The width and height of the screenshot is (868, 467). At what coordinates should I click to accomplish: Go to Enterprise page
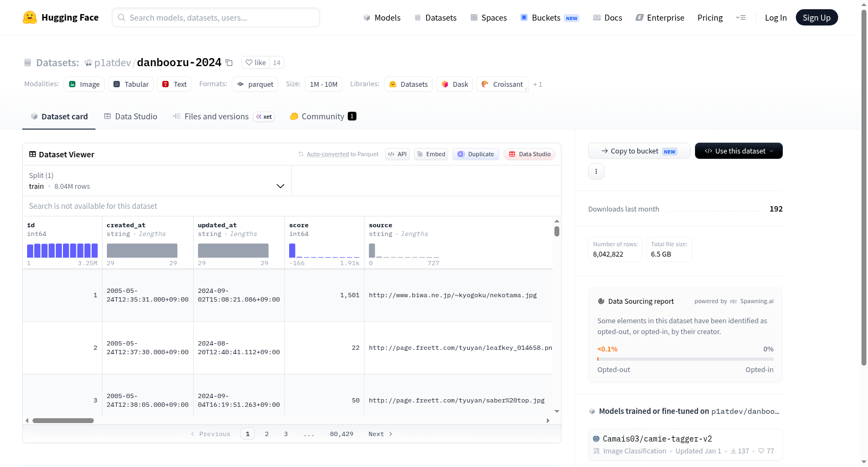660,17
